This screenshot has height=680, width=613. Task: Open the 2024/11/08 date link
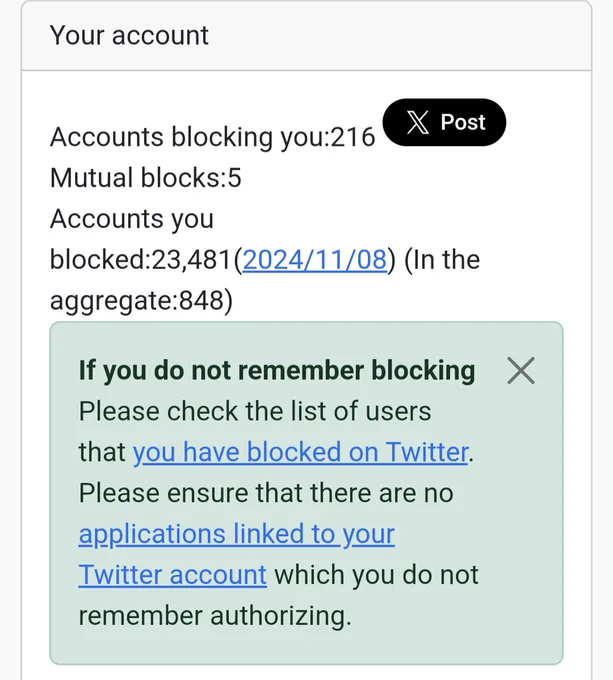[315, 260]
